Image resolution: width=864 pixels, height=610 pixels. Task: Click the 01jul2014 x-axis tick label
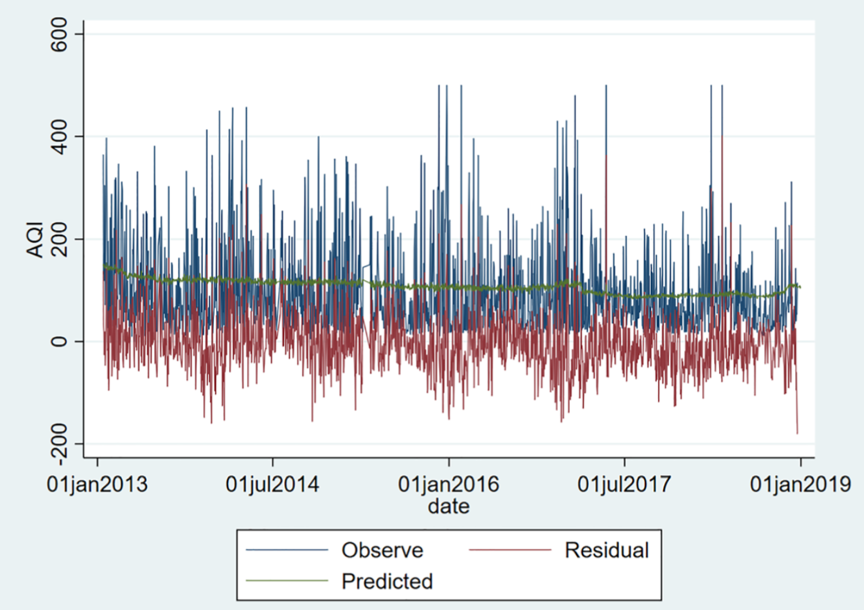tap(272, 486)
